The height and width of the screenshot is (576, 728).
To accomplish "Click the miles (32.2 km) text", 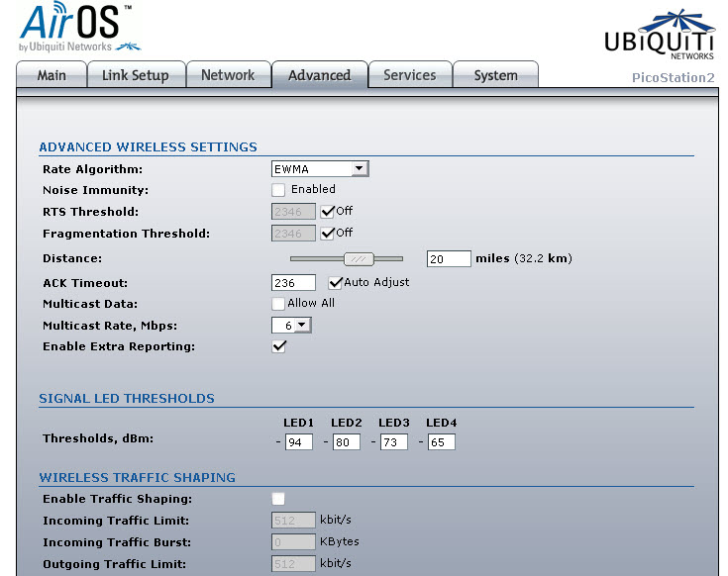I will coord(524,258).
